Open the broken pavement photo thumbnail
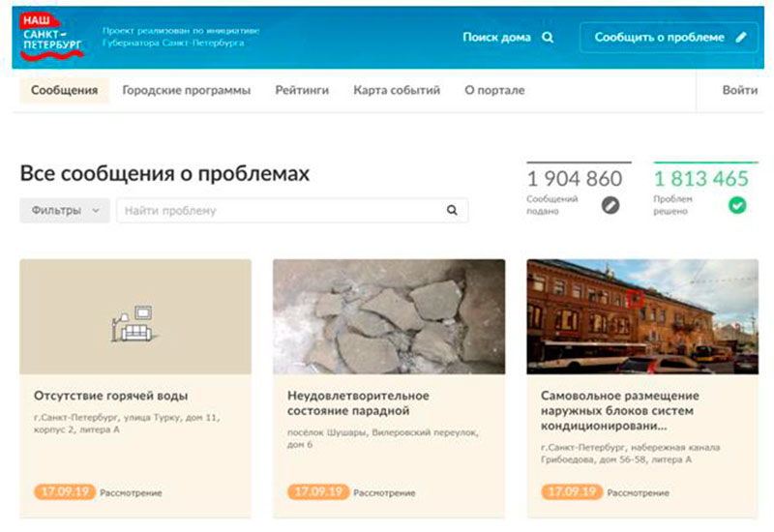Screen dimensions: 774x532 (389, 316)
